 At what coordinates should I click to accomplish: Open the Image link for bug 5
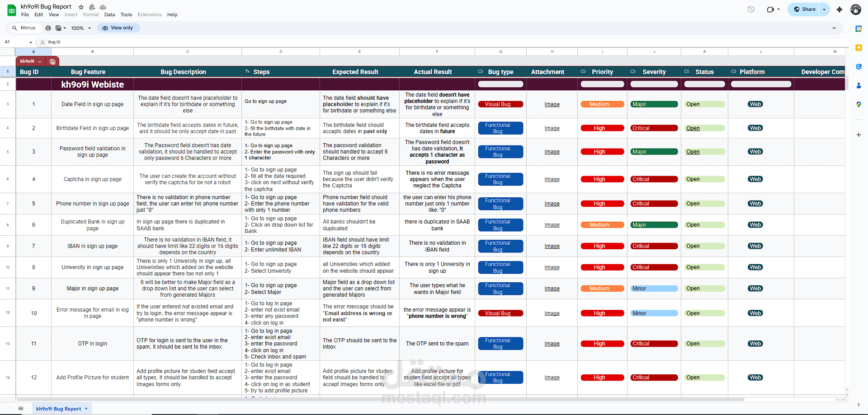(x=552, y=204)
